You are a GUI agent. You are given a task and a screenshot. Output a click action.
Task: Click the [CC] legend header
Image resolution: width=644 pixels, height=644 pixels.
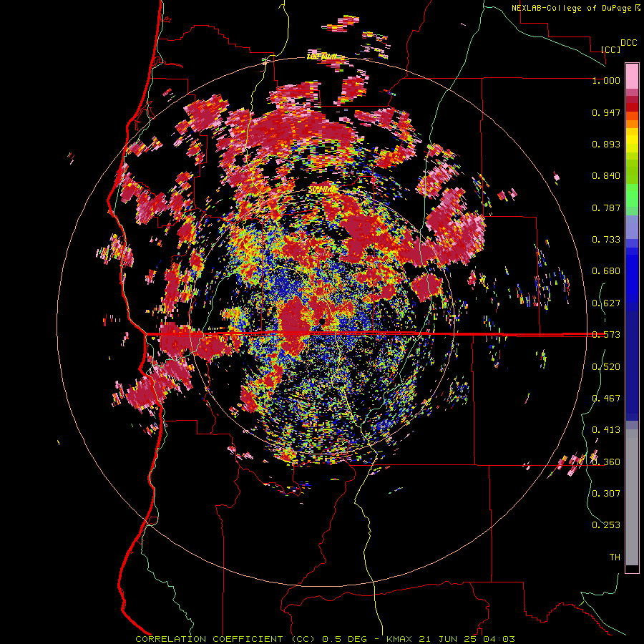610,49
